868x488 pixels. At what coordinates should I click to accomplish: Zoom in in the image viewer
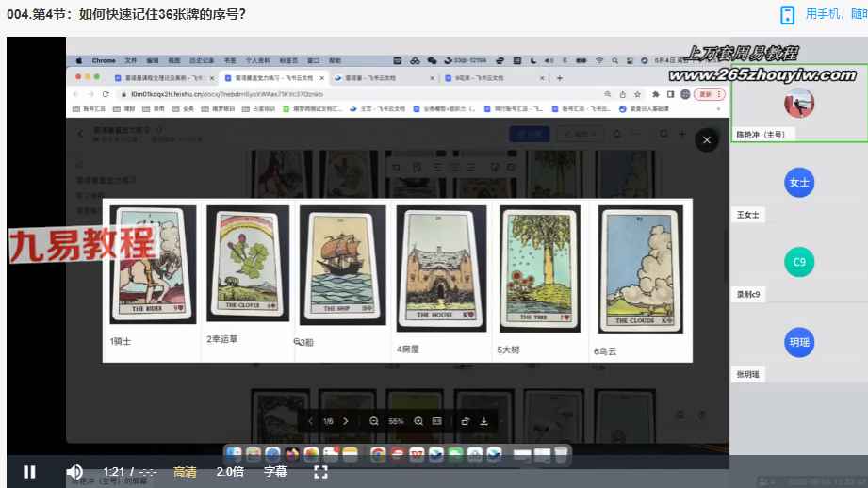point(418,421)
